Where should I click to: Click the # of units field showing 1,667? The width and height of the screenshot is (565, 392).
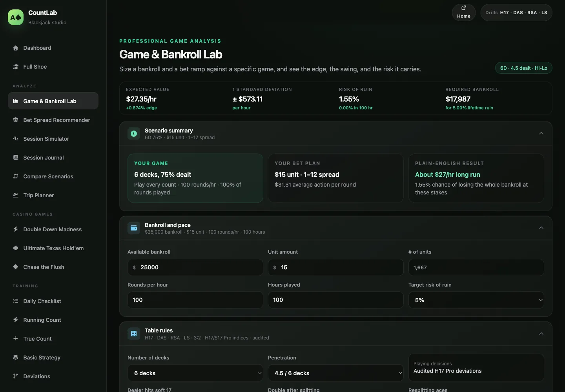coord(476,267)
